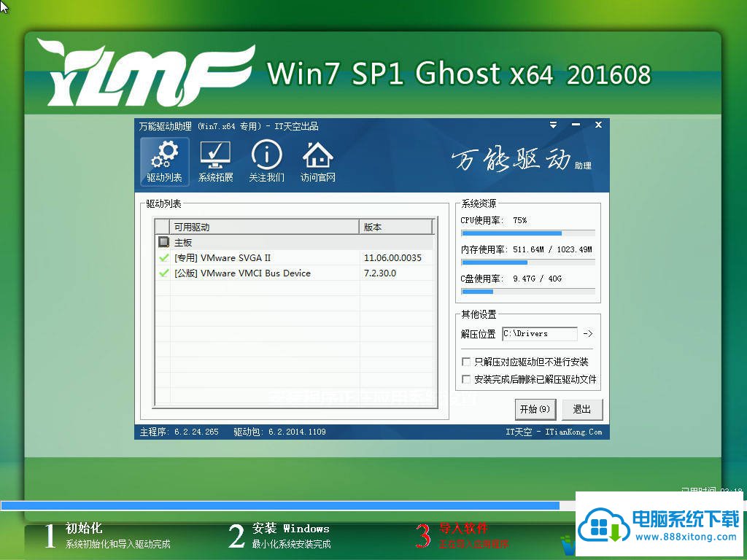Uncheck the VMware VMCI Bus Device checkmark
The height and width of the screenshot is (560, 747).
click(x=163, y=273)
